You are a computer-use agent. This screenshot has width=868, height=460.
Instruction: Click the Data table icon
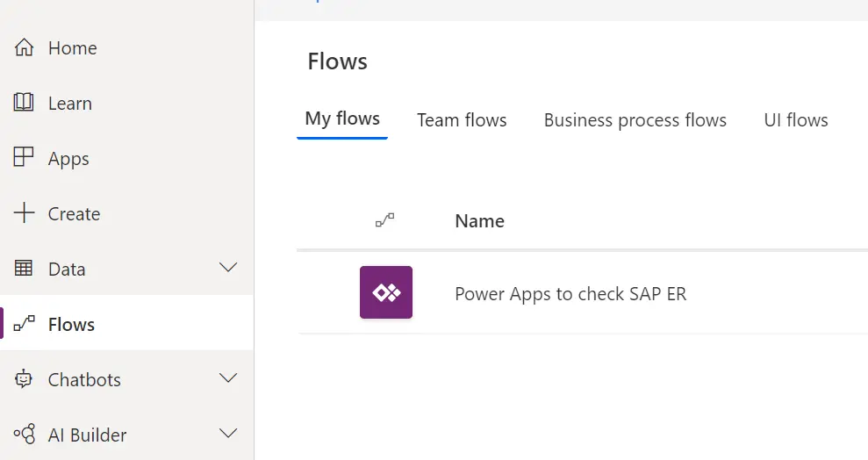click(x=23, y=268)
